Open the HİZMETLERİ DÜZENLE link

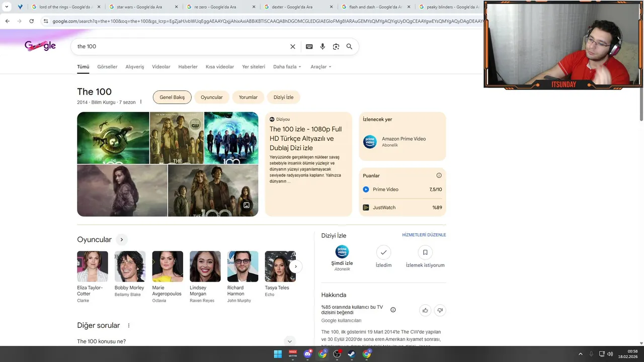424,235
